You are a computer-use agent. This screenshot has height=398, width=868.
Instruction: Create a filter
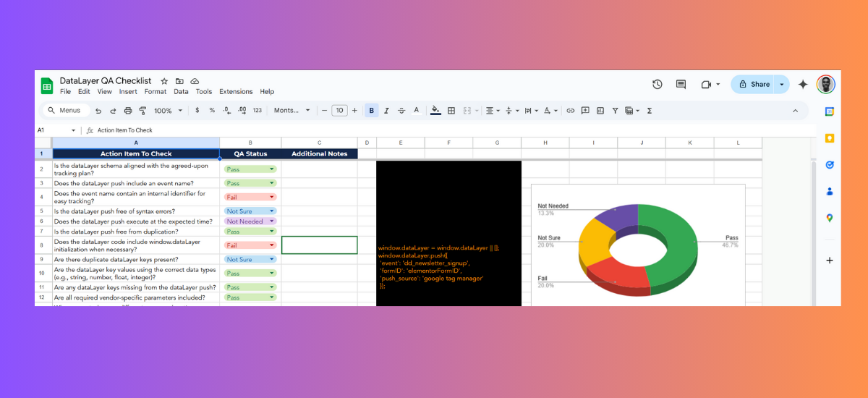pyautogui.click(x=615, y=111)
